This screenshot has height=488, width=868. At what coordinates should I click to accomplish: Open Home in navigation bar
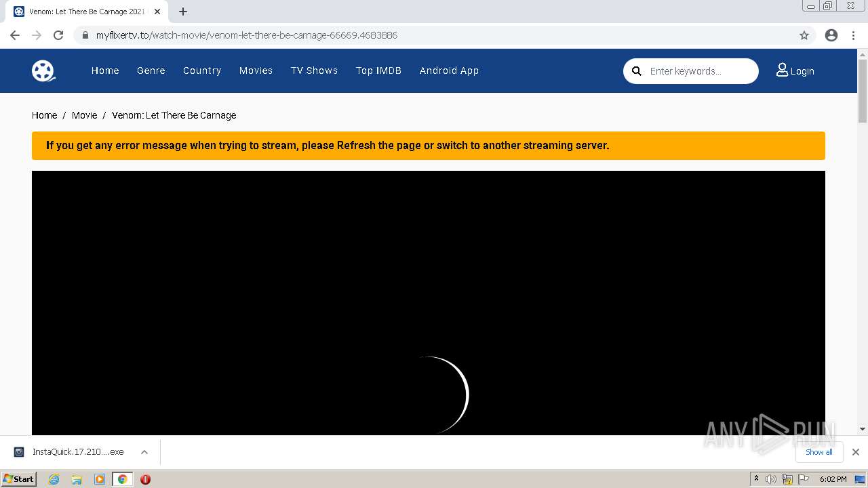point(105,70)
